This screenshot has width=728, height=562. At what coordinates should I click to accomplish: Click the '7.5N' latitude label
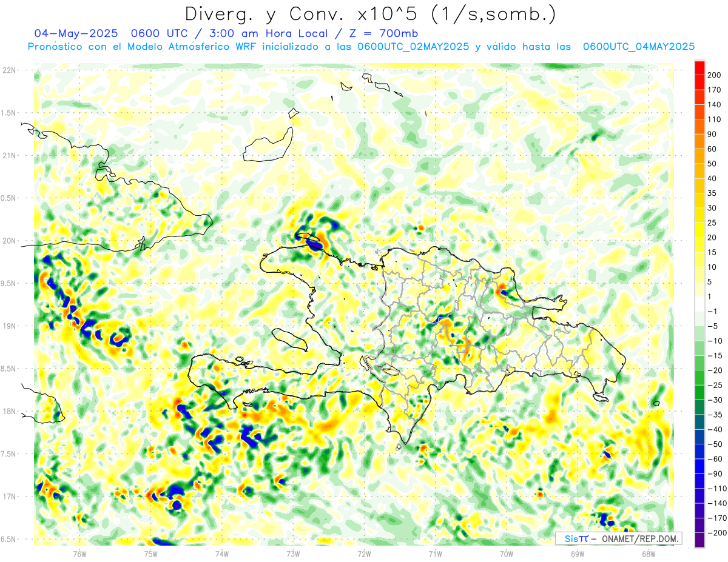(9, 454)
